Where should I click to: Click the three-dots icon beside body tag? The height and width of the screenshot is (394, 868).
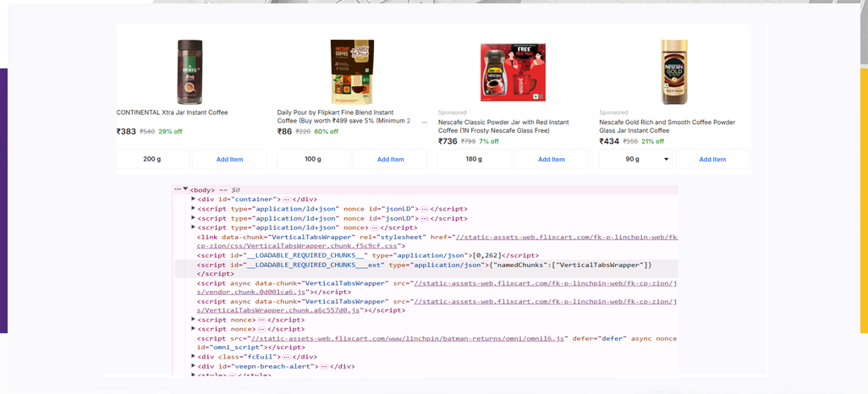178,189
